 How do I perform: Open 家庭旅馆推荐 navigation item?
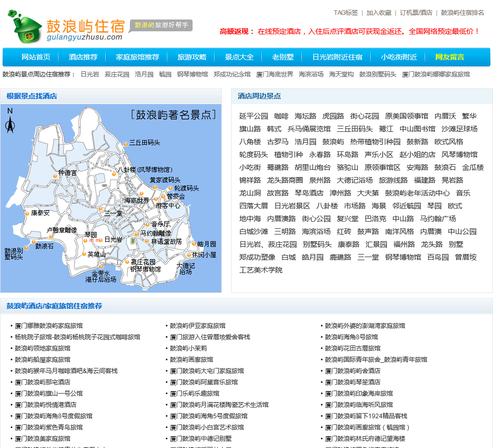click(x=138, y=57)
